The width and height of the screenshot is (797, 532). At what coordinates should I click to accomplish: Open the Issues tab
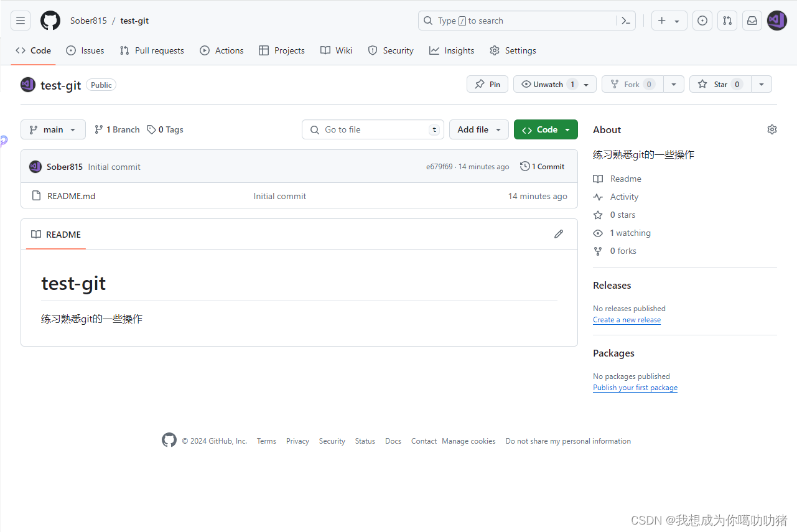click(85, 50)
